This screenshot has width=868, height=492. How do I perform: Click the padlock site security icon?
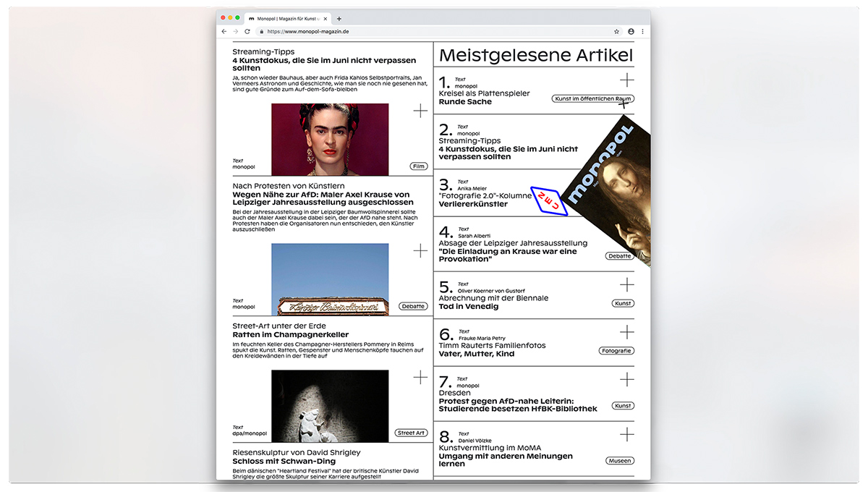point(260,32)
